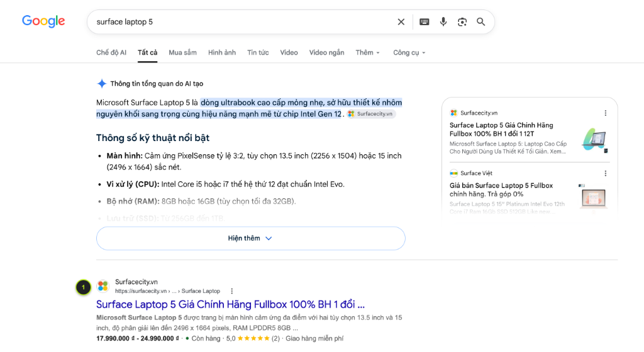Open Surface Laptop 5 Giá Chính Hãng result link

pos(230,304)
